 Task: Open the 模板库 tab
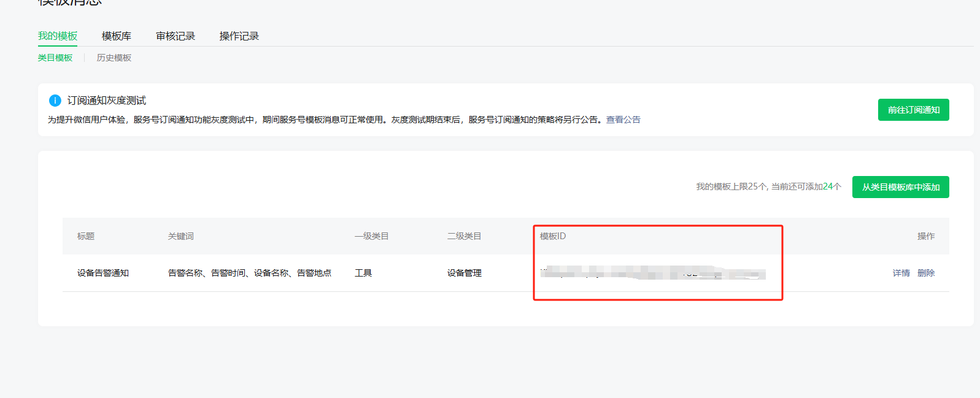116,36
